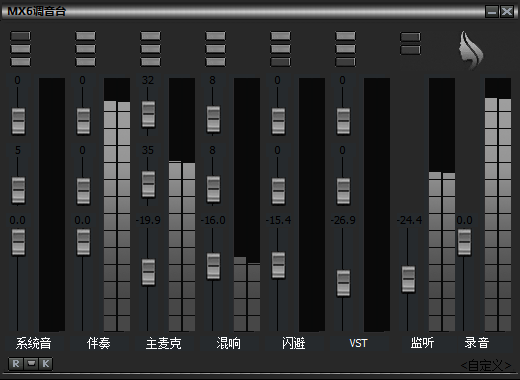Image resolution: width=520 pixels, height=380 pixels.
Task: Click 主麦克 fader knob showing 32
Action: (x=148, y=114)
